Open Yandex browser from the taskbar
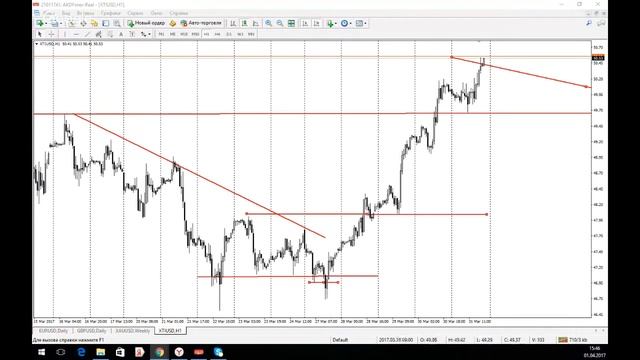 [179, 352]
